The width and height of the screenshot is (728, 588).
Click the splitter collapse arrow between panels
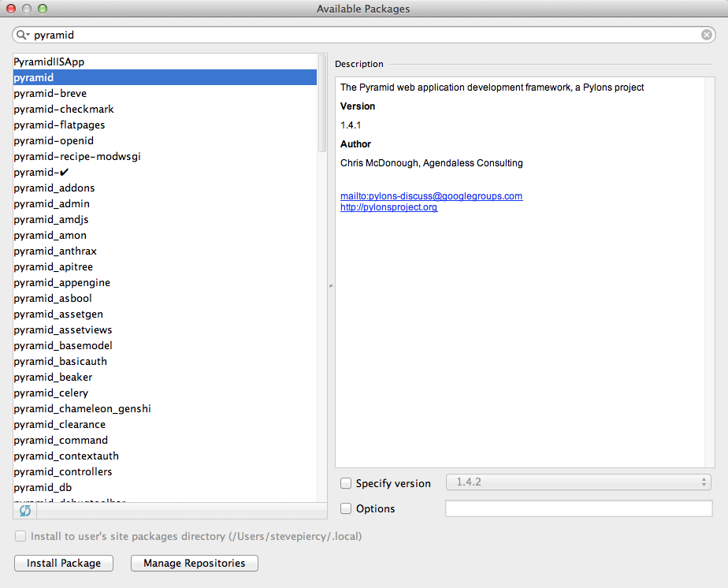331,285
